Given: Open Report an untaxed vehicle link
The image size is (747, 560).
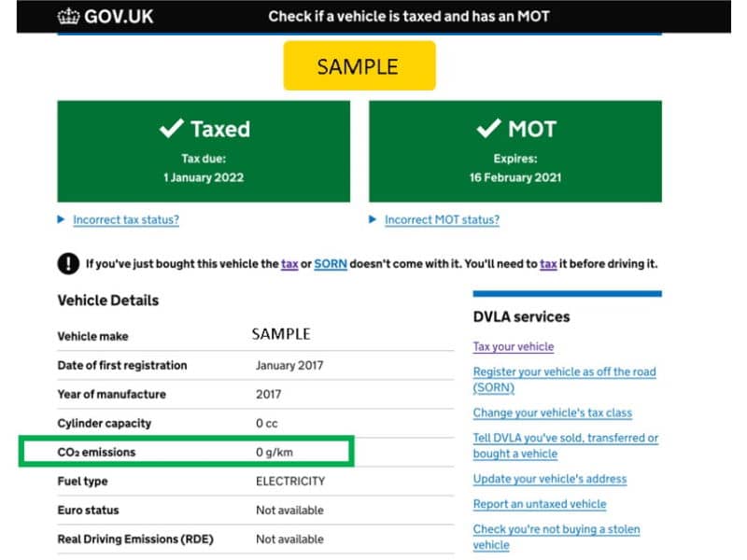Looking at the screenshot, I should [540, 504].
